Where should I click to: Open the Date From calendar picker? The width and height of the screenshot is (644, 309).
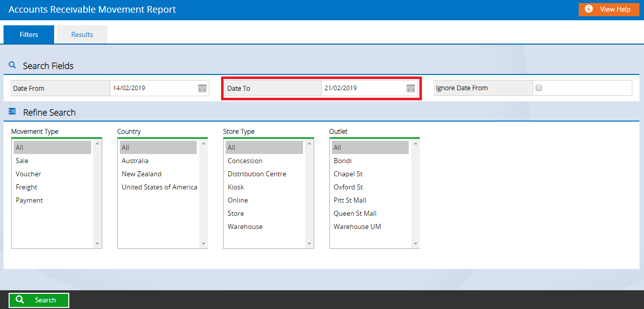[x=202, y=88]
